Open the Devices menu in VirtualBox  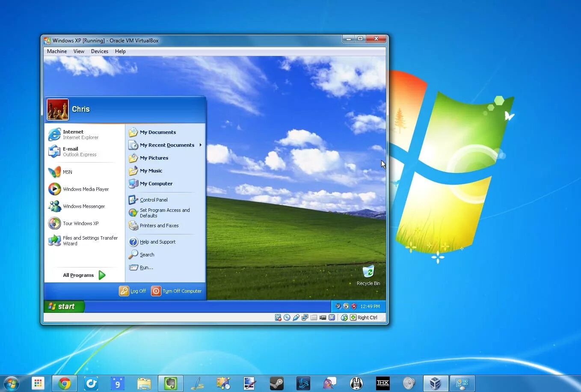click(100, 51)
